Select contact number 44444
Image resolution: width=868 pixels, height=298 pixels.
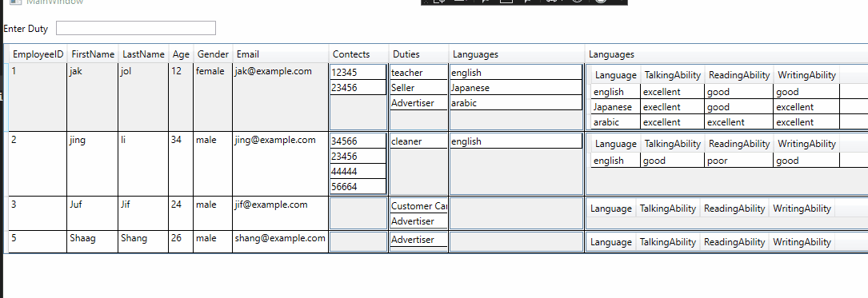358,172
